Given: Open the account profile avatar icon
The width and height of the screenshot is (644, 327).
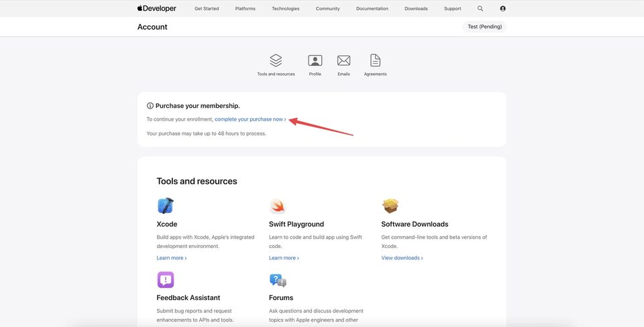Looking at the screenshot, I should tap(502, 8).
